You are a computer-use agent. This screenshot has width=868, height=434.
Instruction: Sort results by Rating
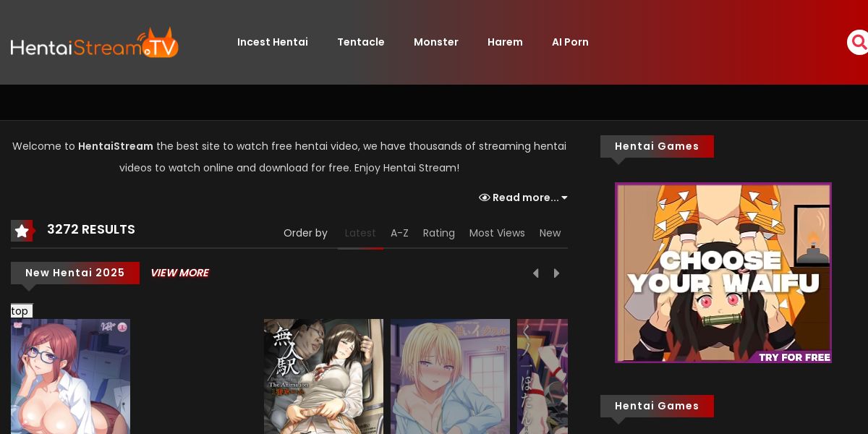coord(439,233)
